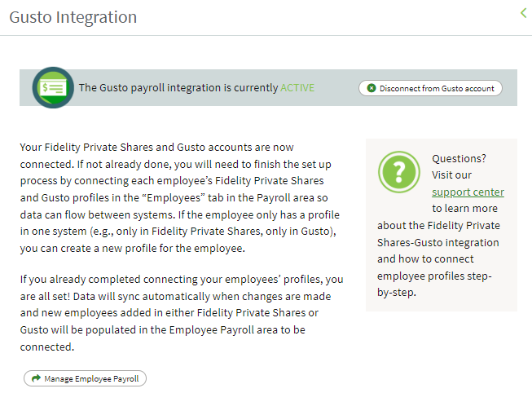
Task: Open the Manage Employee Payroll label
Action: point(91,379)
